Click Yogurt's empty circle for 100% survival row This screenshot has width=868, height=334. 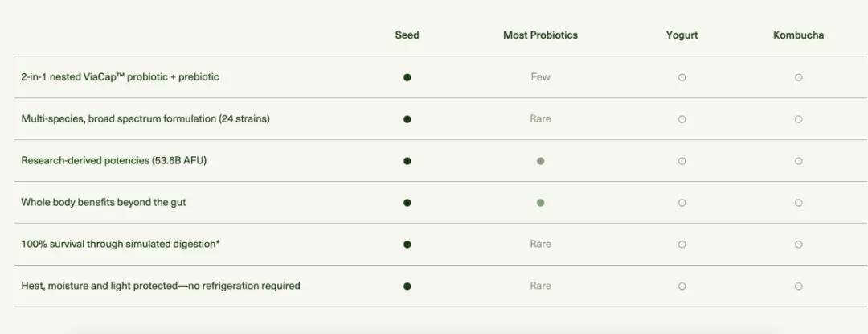[682, 245]
